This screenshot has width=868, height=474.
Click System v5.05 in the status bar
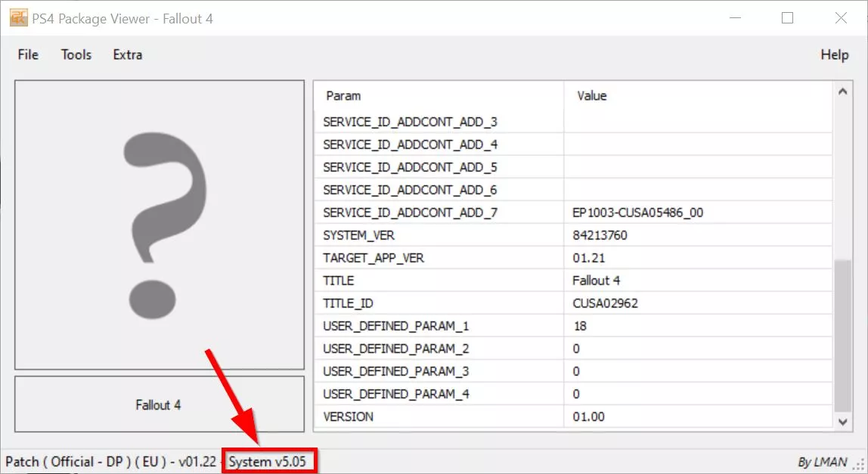pos(268,462)
